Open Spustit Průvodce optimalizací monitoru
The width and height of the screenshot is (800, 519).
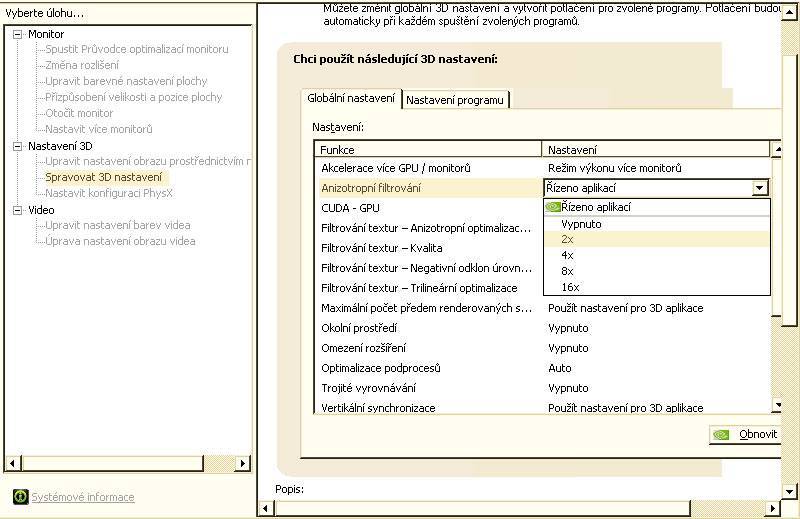coord(137,49)
